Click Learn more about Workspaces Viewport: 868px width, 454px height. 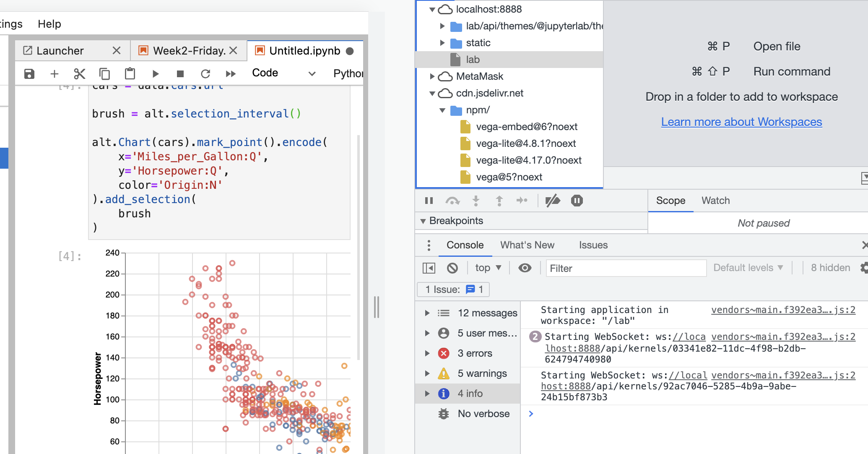pos(741,122)
